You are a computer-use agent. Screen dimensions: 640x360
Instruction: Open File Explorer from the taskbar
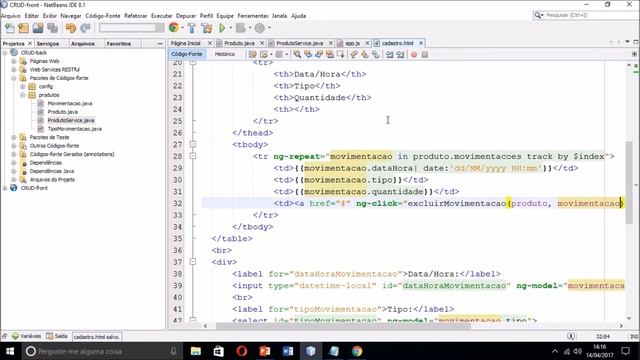[x=196, y=351]
